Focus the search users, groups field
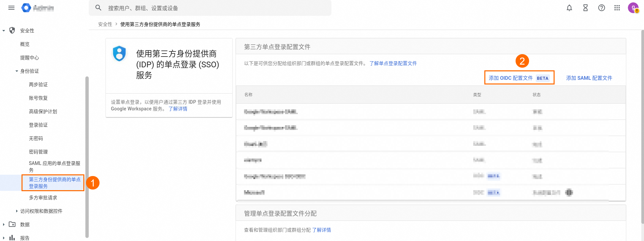The width and height of the screenshot is (644, 241). point(210,8)
